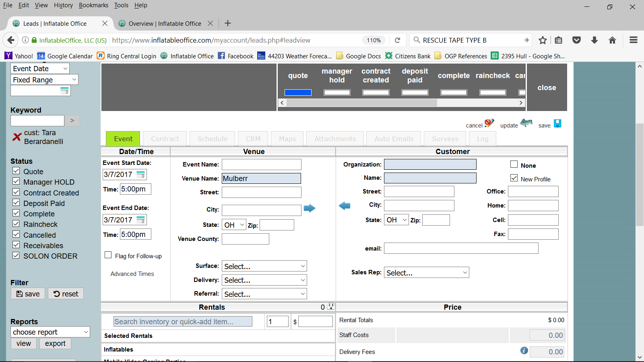This screenshot has width=644, height=362.
Task: Click the Delivery Fees info icon
Action: 524,351
